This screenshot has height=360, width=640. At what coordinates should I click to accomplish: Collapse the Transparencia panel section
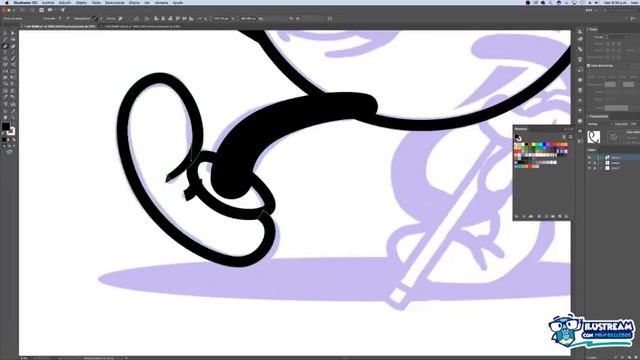[587, 116]
